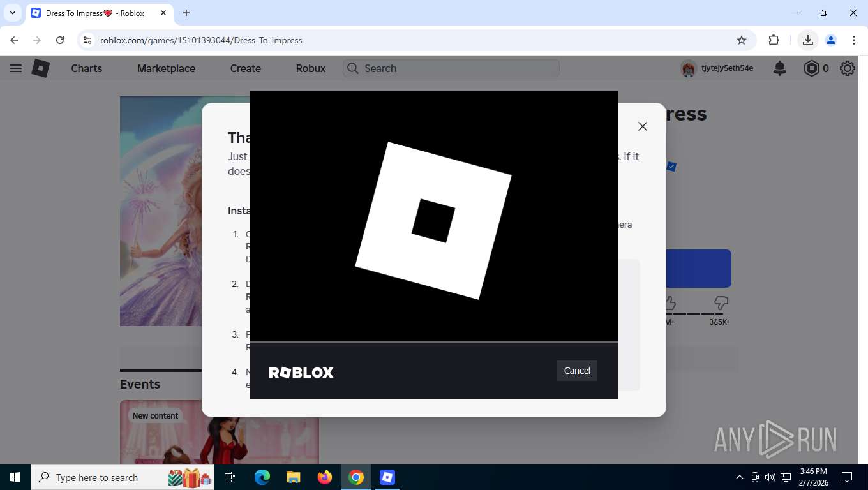The image size is (868, 490).
Task: Close the Dress To Impress tab
Action: (x=163, y=13)
